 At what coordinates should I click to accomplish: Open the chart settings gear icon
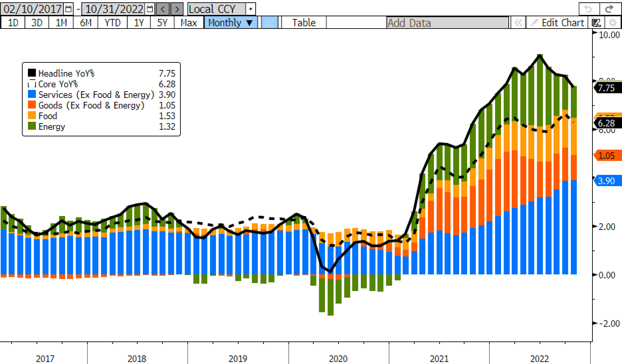coord(613,23)
